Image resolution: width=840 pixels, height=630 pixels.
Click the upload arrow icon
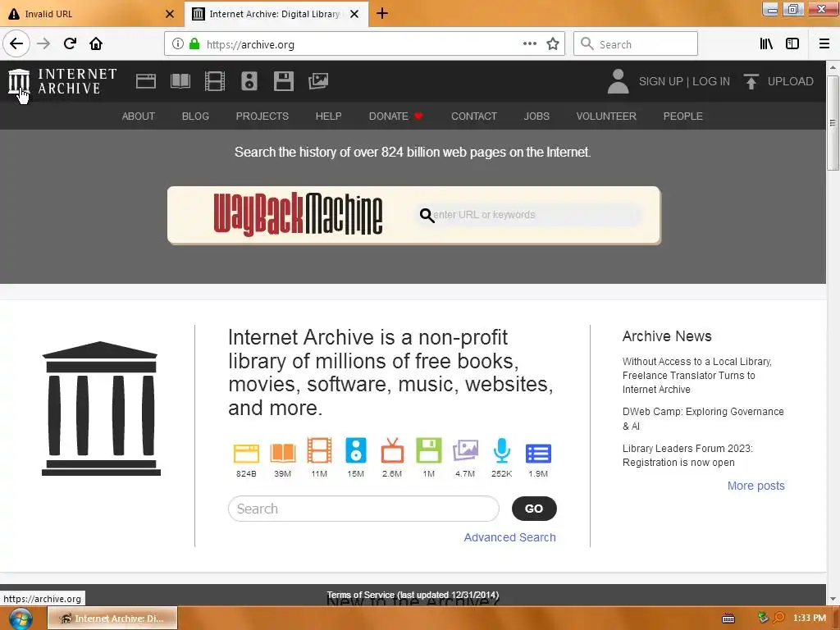751,81
